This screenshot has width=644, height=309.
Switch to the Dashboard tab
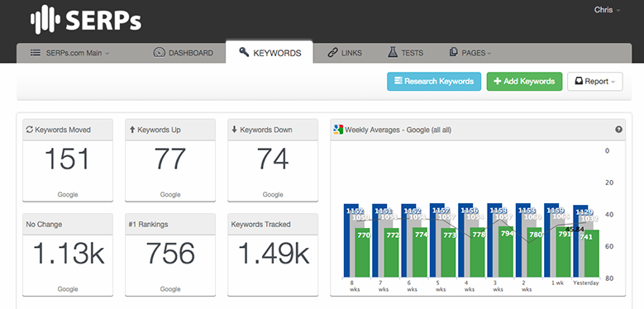[184, 53]
